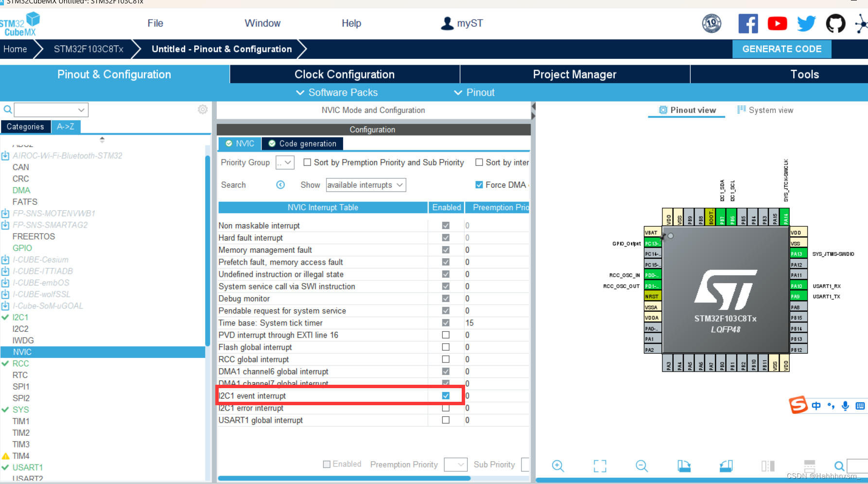The height and width of the screenshot is (484, 868).
Task: Enable the RCC global interrupt checkbox
Action: coord(446,359)
